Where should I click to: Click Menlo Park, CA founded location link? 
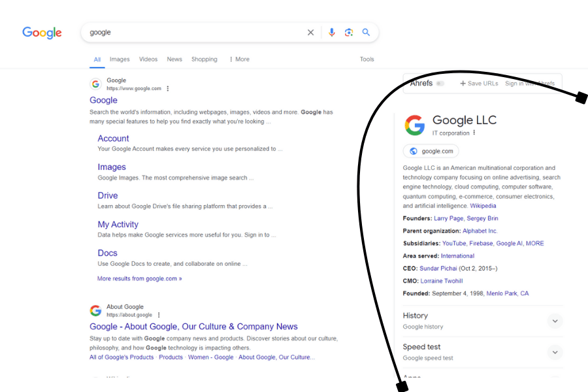click(x=508, y=293)
